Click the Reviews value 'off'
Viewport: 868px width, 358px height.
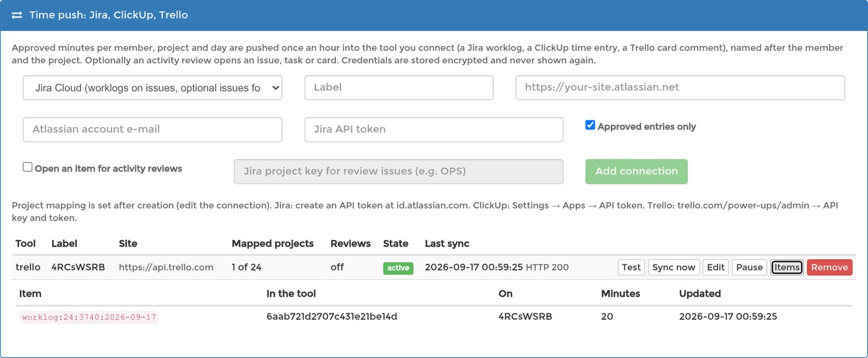coord(337,267)
